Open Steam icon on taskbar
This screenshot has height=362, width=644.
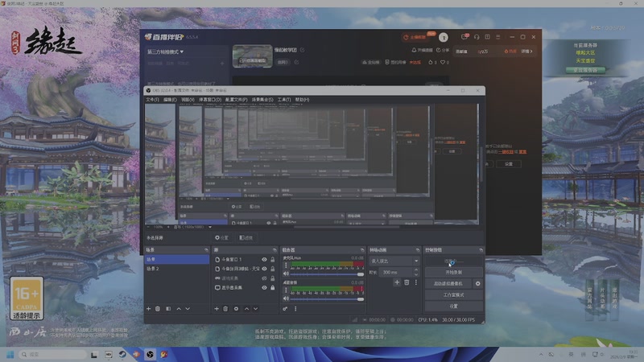point(122,354)
